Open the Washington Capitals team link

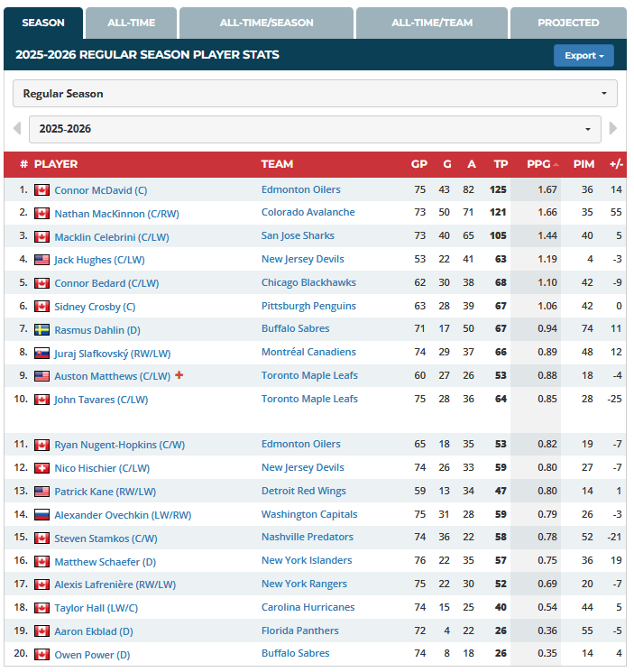click(309, 514)
